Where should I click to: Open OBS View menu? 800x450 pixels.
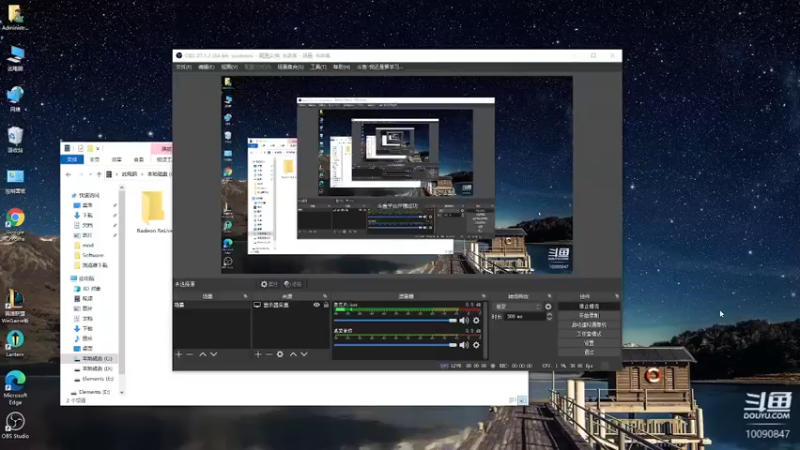[x=229, y=67]
